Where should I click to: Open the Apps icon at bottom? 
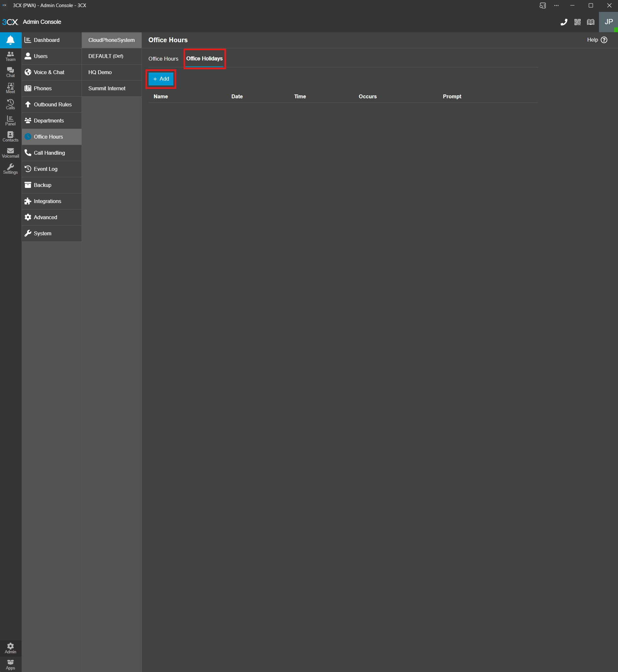[10, 665]
